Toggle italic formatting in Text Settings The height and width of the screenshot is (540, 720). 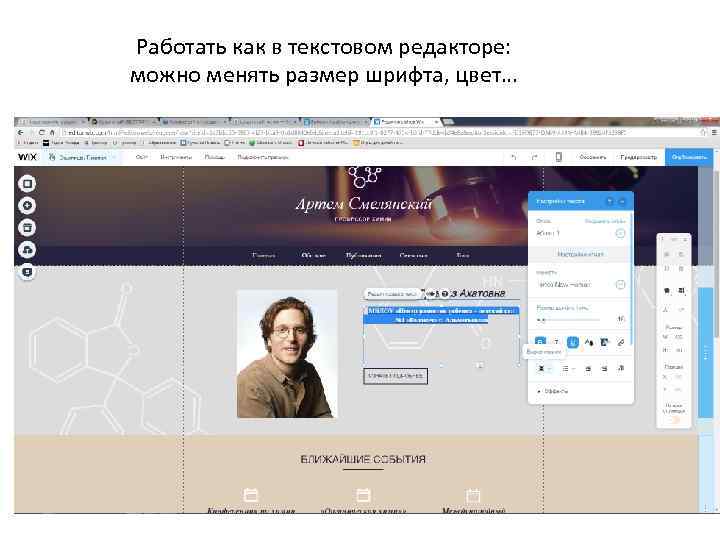[x=557, y=342]
